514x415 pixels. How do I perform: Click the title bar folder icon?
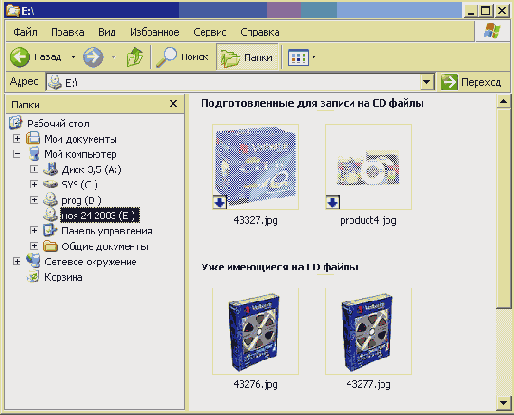pos(13,10)
